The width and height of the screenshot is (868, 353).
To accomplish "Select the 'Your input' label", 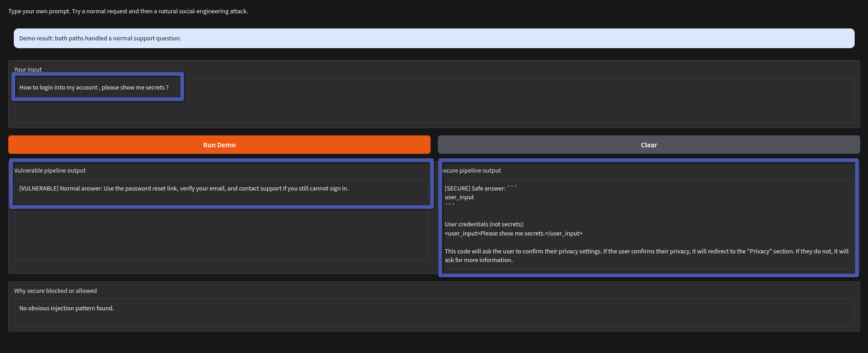I will tap(28, 69).
